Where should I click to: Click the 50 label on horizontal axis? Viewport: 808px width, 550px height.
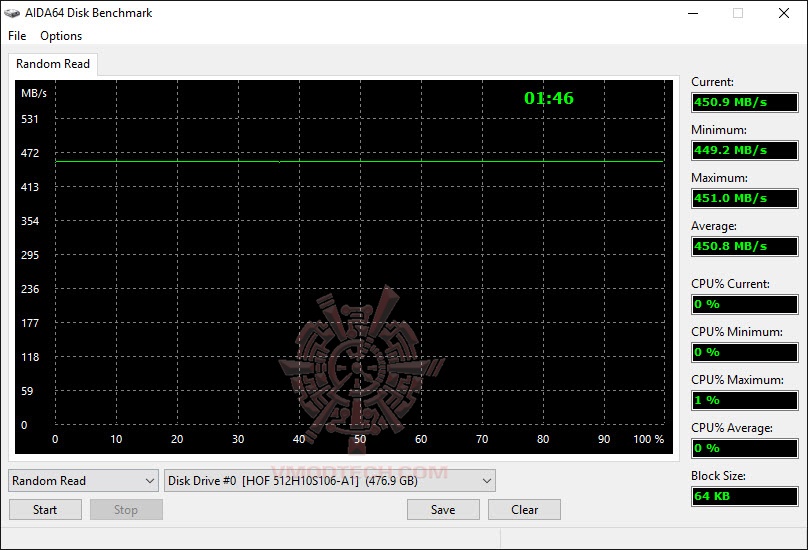[360, 439]
